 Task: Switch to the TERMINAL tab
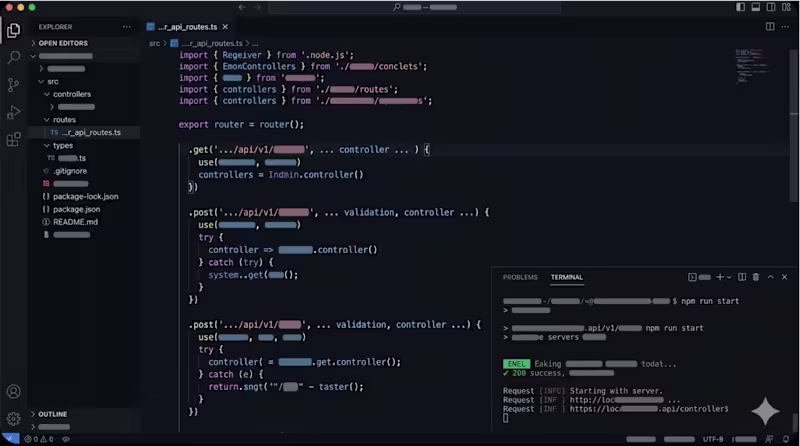click(x=566, y=277)
